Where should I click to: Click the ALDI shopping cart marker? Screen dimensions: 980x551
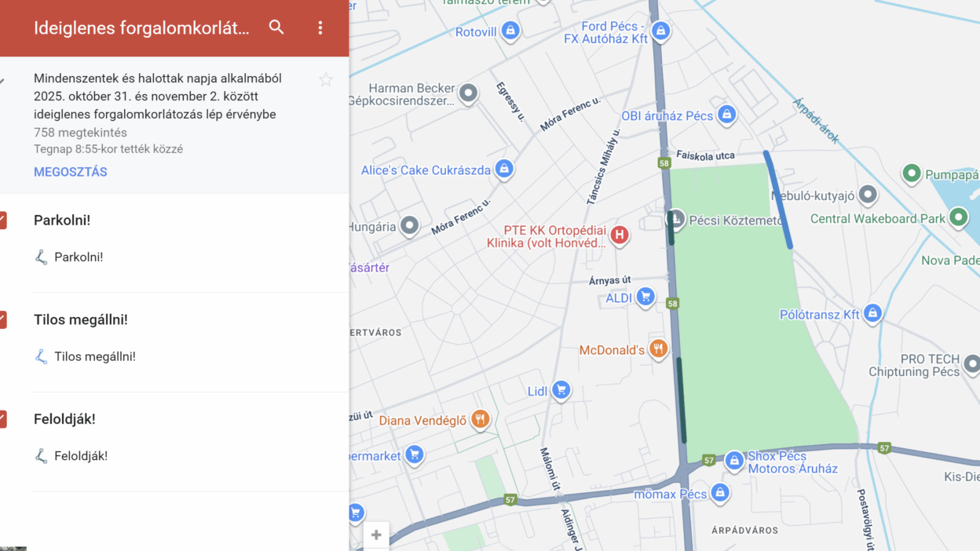(x=645, y=297)
